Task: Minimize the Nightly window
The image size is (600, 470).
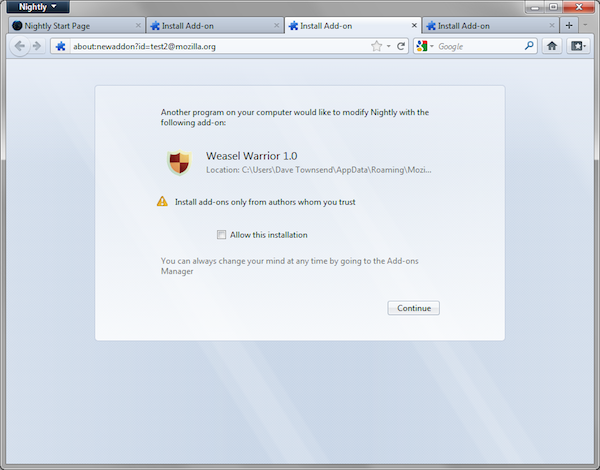Action: pyautogui.click(x=535, y=7)
